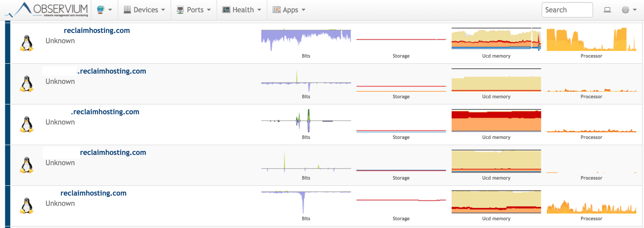Click the Health monitor icon in navbar
Image resolution: width=644 pixels, height=228 pixels.
coord(226,10)
